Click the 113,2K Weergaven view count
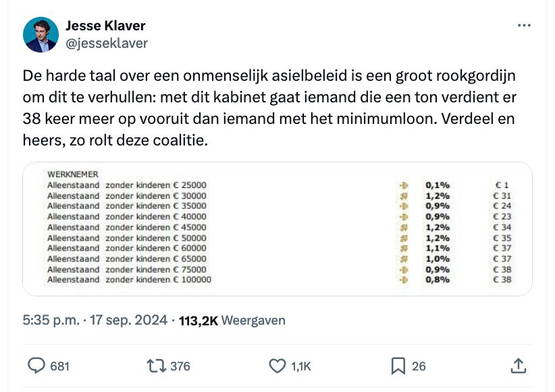This screenshot has height=392, width=555. click(232, 320)
